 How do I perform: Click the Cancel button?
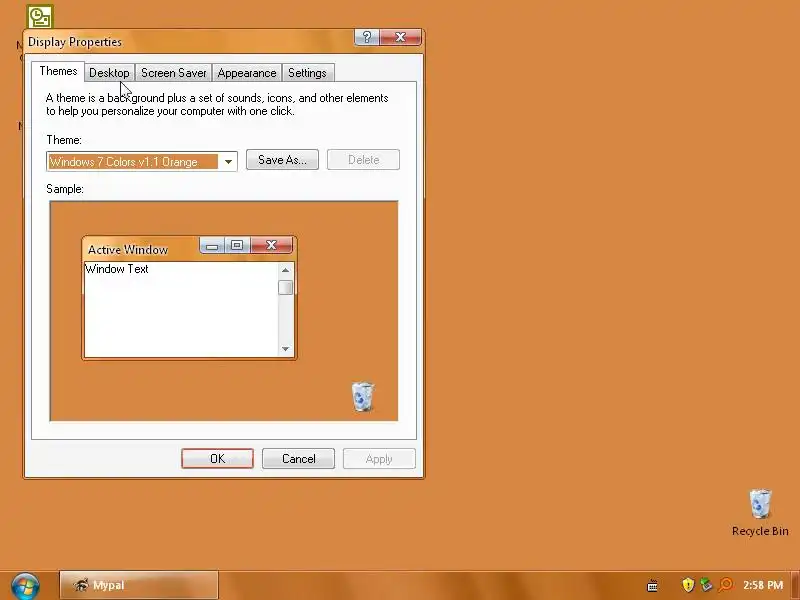click(x=298, y=459)
